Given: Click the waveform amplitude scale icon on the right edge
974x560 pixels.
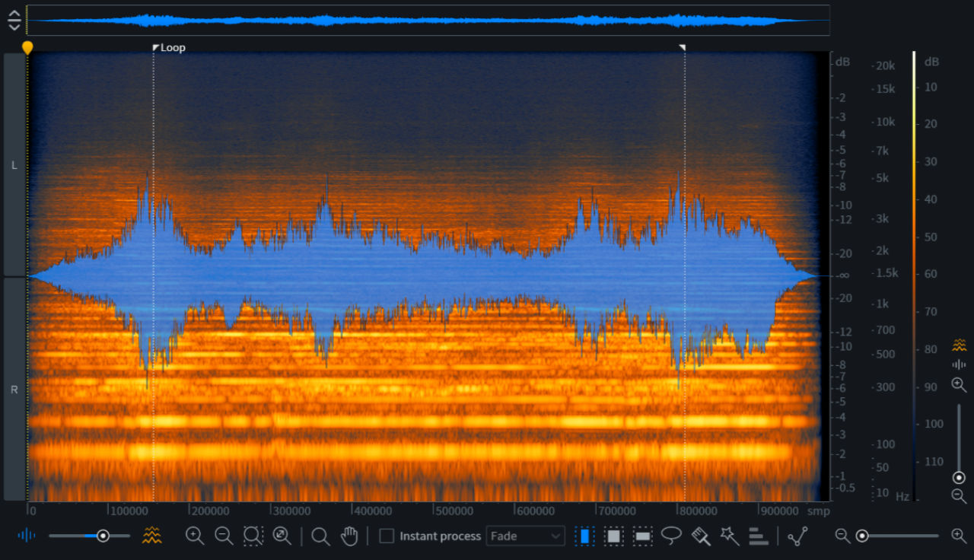Looking at the screenshot, I should click(960, 364).
